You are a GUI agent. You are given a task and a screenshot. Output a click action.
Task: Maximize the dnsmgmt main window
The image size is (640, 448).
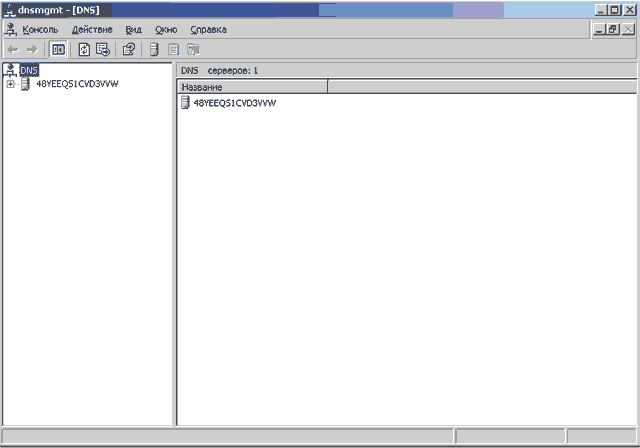click(x=614, y=10)
